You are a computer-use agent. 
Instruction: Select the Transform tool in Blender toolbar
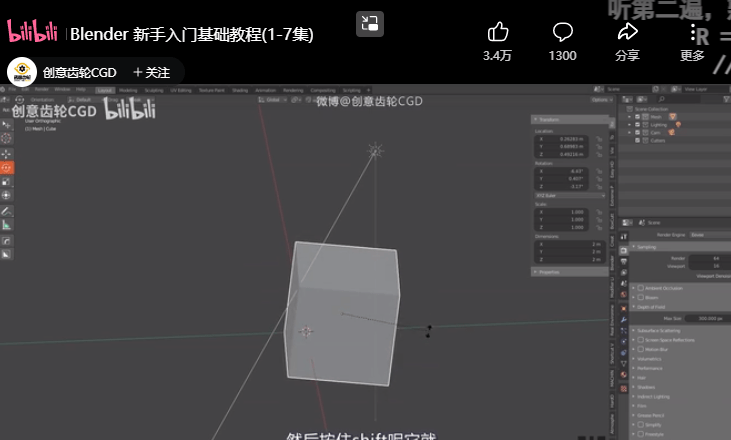coord(7,195)
